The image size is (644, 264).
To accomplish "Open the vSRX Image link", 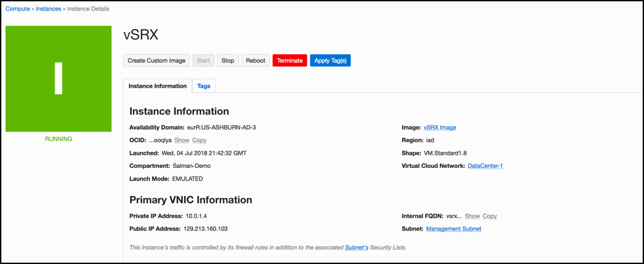I will 440,128.
